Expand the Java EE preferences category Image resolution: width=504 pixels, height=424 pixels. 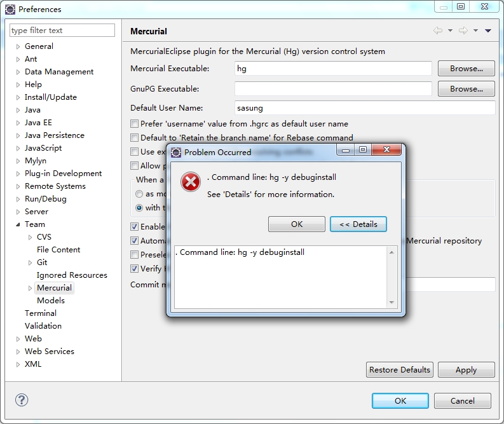coord(18,123)
